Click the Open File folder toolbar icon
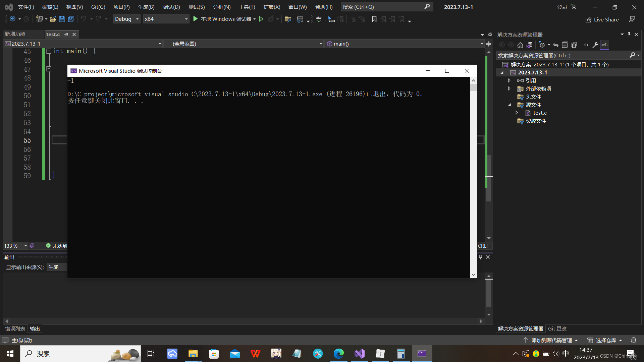Screen dimensions: 644x362 pos(53,19)
